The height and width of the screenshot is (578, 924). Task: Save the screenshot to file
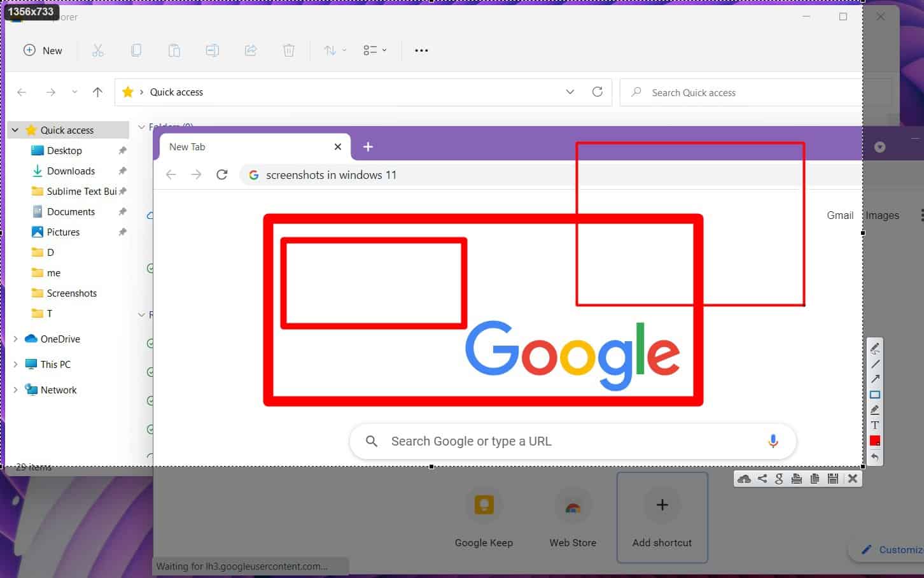(832, 479)
